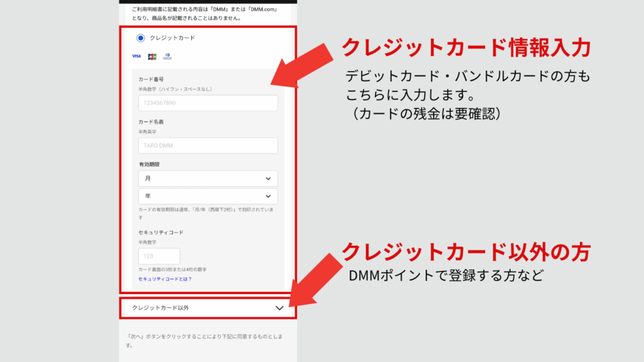Screen dimensions: 644x362
Task: Click the Diners Club card logo
Action: point(167,56)
